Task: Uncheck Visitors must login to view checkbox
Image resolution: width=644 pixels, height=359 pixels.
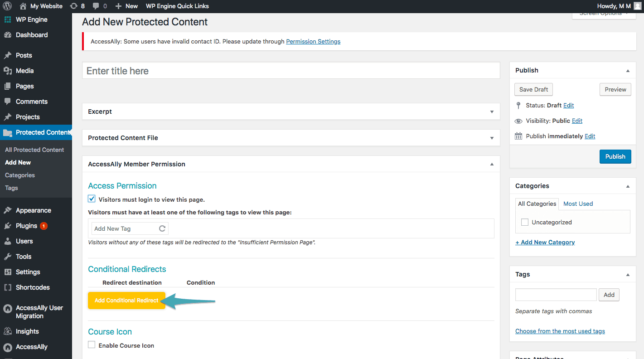Action: coord(92,199)
